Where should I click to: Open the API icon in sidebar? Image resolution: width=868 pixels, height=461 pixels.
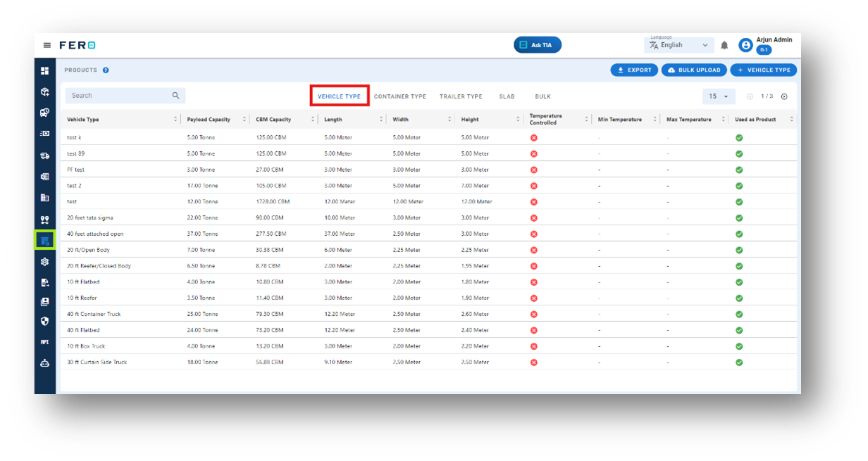click(x=45, y=342)
